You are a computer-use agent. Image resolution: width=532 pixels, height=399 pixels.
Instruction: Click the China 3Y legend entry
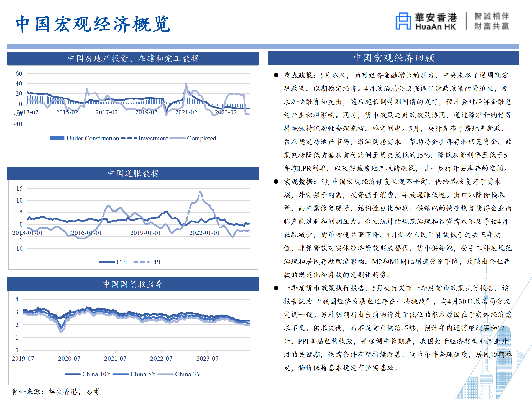point(179,374)
